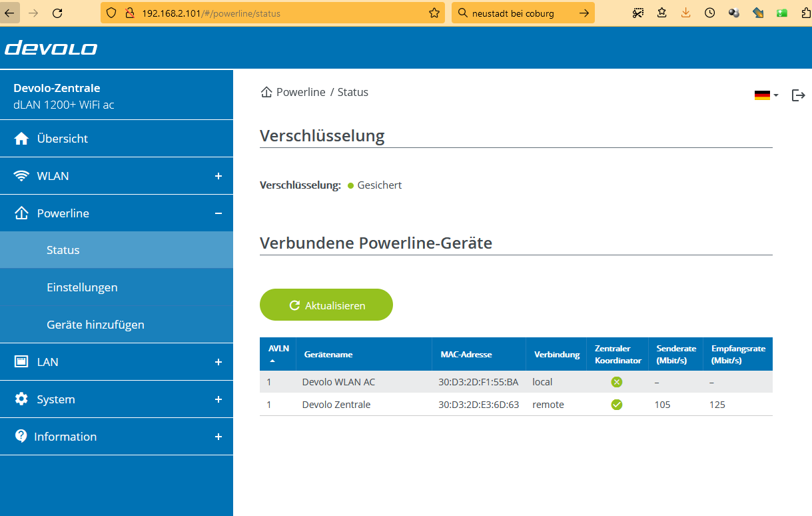This screenshot has width=812, height=516.
Task: Click dLAN 1200+ WiFi ac model text
Action: click(x=64, y=105)
